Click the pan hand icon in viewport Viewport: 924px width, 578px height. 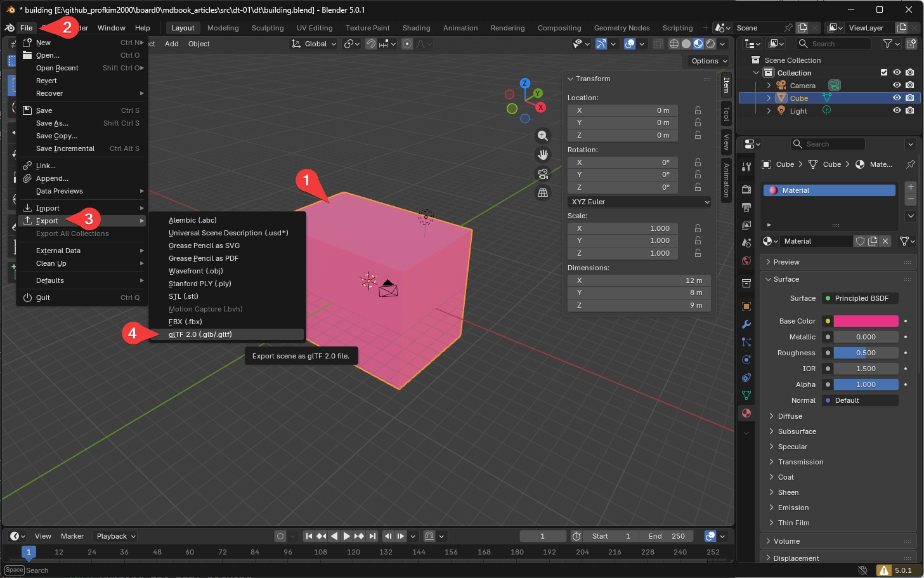[542, 155]
